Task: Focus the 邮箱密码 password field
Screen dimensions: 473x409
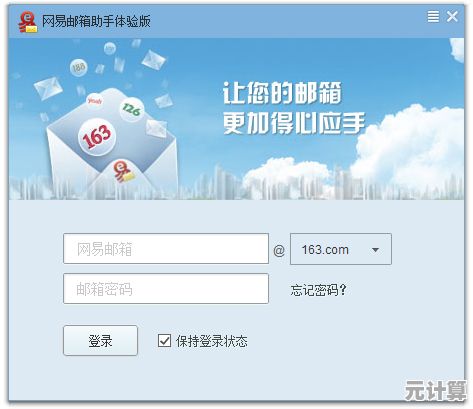Action: click(x=166, y=289)
